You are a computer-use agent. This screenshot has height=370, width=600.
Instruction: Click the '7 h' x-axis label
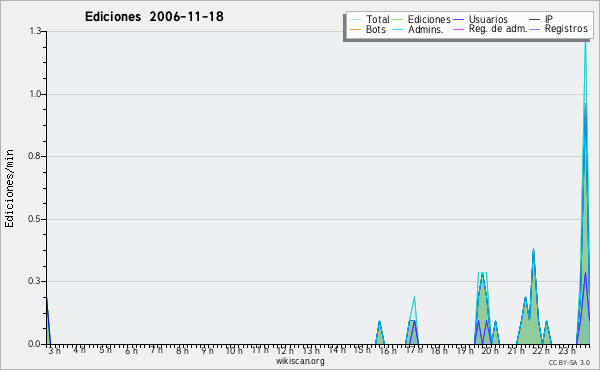click(x=157, y=350)
